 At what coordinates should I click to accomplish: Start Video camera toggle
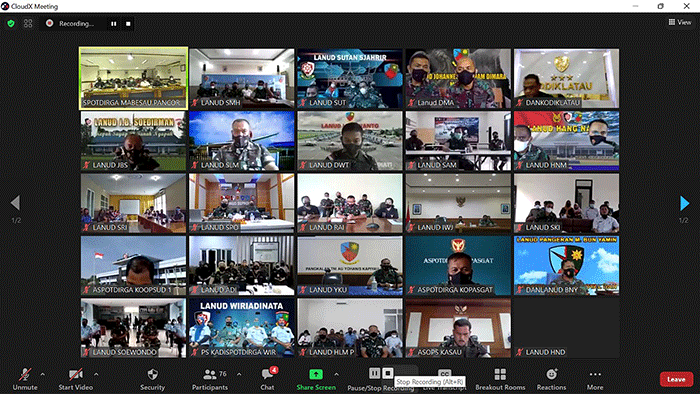click(75, 379)
